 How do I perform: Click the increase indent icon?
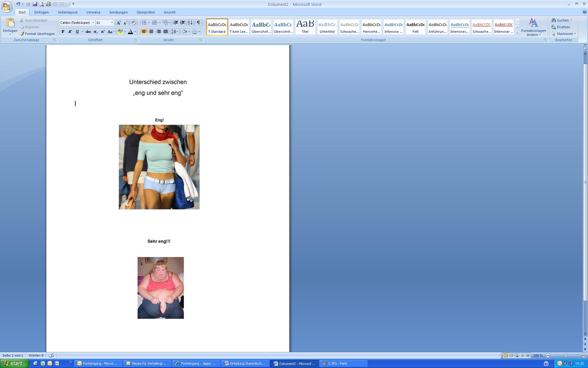pyautogui.click(x=183, y=23)
